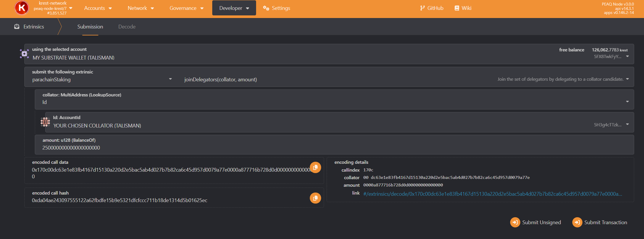644x239 pixels.
Task: Click the MY SUBSTRATE WALLET identicon
Action: coord(24,54)
